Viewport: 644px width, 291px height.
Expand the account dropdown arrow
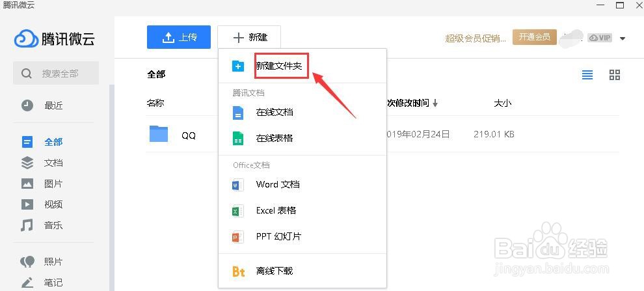[x=623, y=38]
